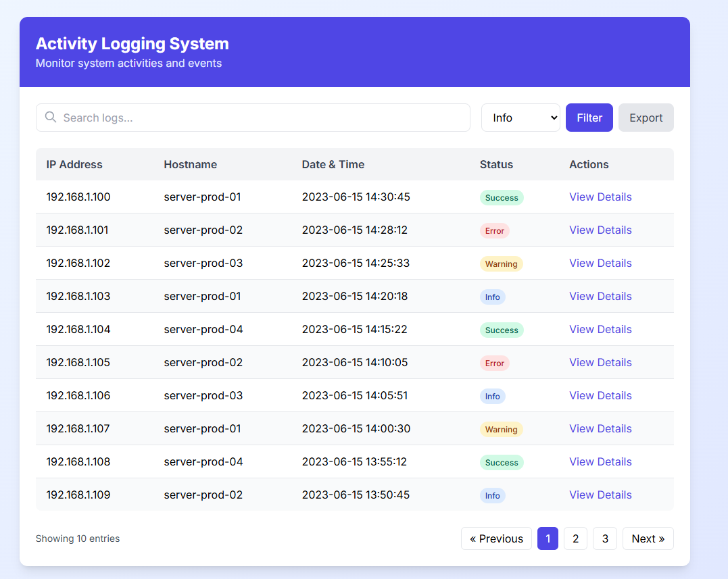
Task: Click the Warning badge for 192.168.1.102
Action: pos(502,263)
